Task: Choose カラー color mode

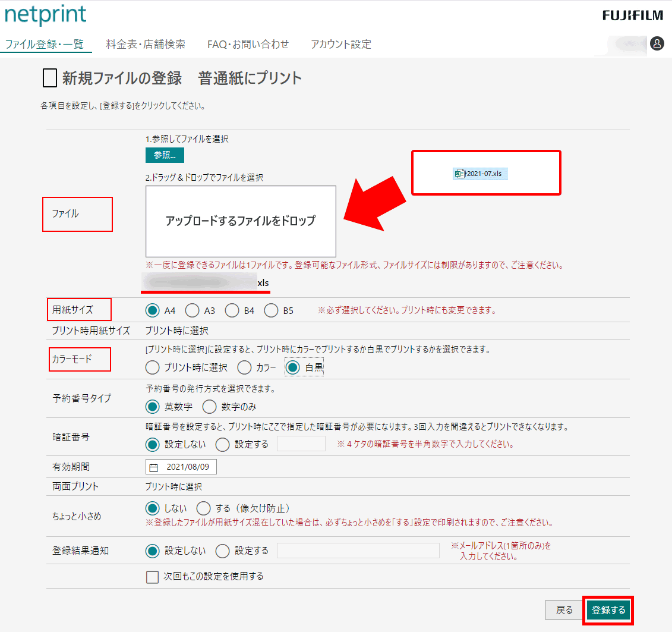Action: pos(244,367)
